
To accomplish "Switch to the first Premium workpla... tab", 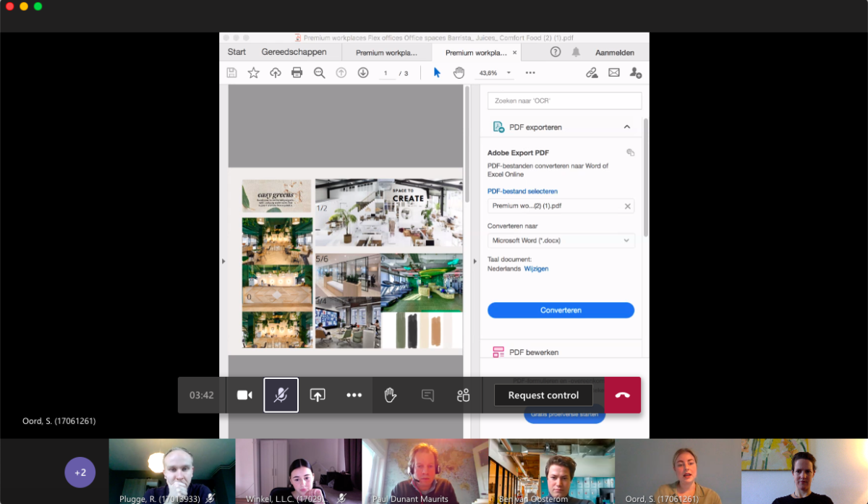I will coord(386,53).
